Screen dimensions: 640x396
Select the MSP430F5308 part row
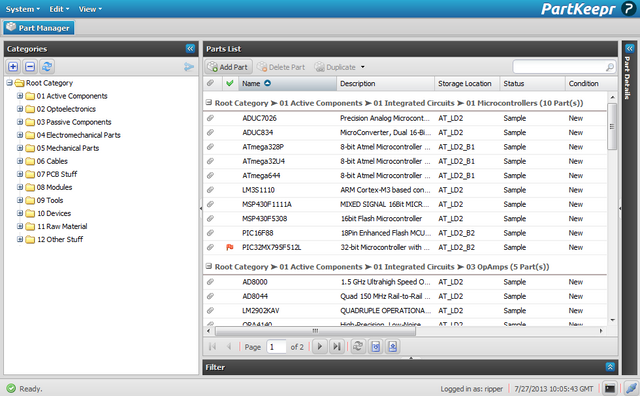point(405,218)
